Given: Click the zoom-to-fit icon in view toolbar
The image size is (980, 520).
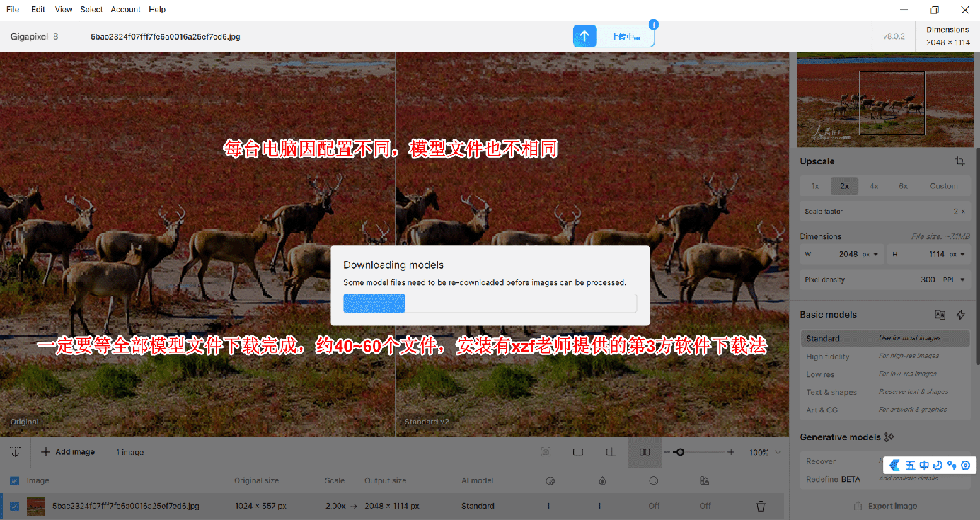Looking at the screenshot, I should tap(546, 452).
